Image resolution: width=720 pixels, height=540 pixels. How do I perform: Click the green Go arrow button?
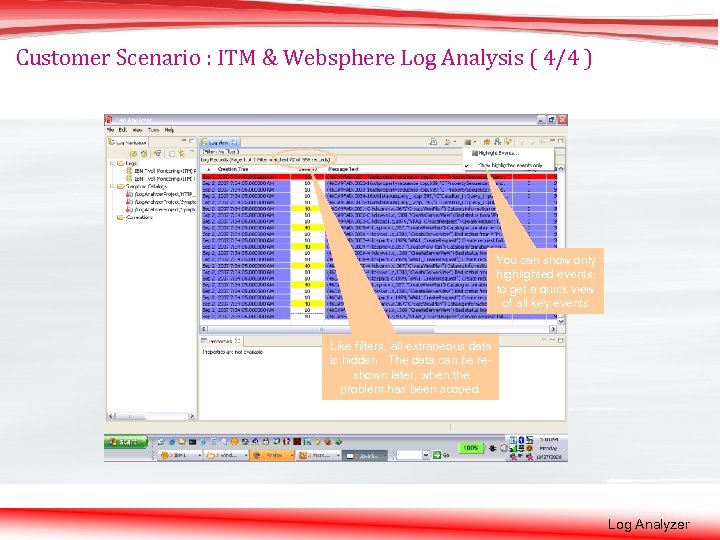437,455
